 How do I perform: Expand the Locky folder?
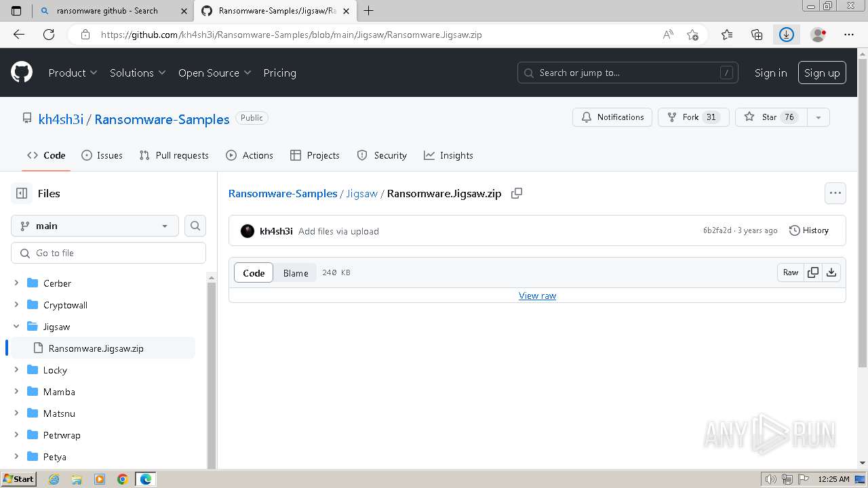point(16,369)
